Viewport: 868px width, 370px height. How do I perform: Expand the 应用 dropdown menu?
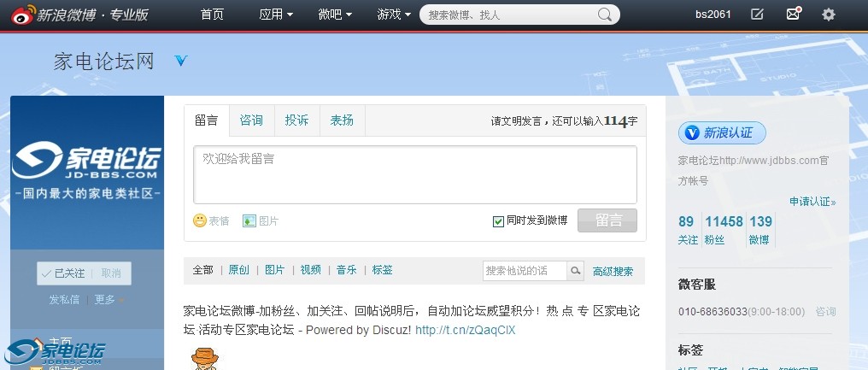click(275, 15)
